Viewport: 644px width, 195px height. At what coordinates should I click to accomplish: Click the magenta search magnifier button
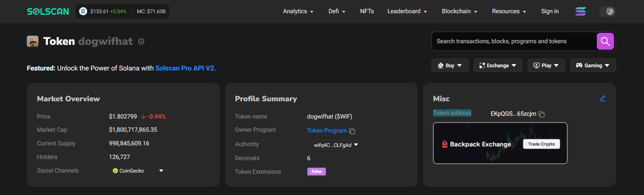(605, 41)
